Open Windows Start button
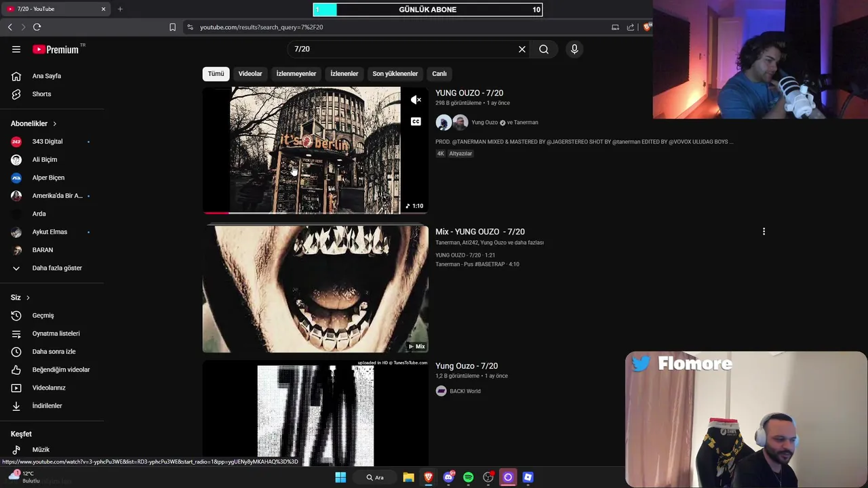The image size is (868, 488). 340,477
